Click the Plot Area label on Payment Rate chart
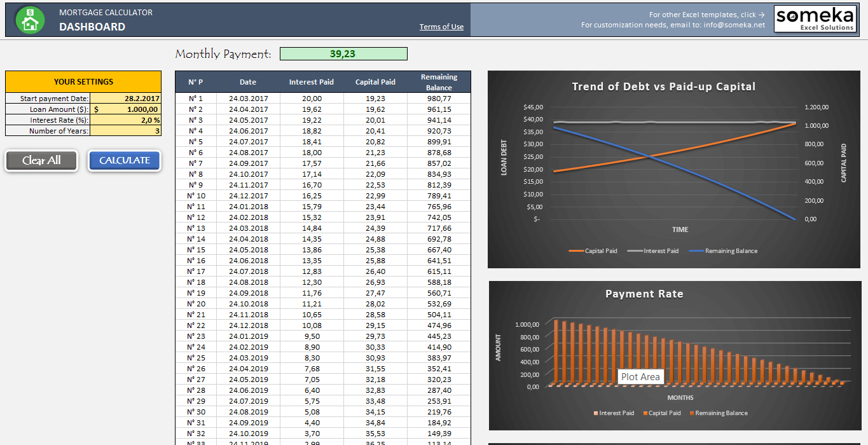The image size is (868, 445). (x=641, y=376)
